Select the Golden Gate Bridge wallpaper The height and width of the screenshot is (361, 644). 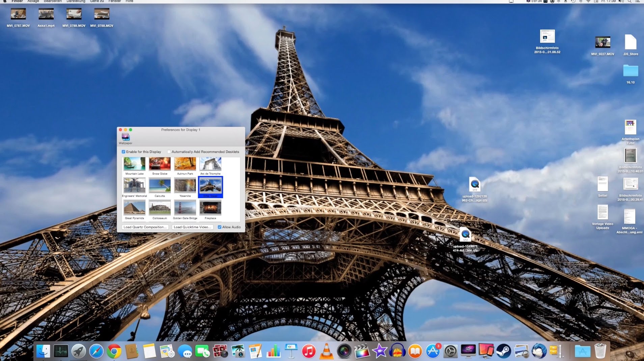pos(185,208)
